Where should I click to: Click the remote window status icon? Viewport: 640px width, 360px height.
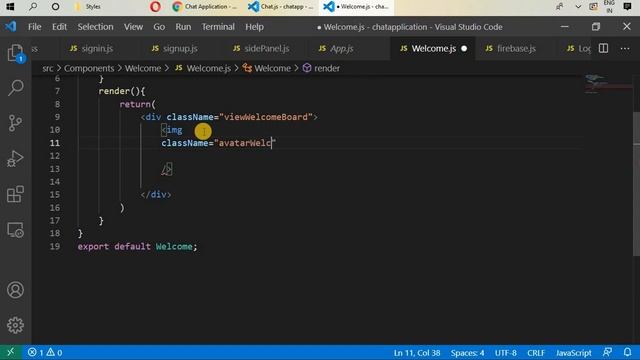tap(11, 352)
